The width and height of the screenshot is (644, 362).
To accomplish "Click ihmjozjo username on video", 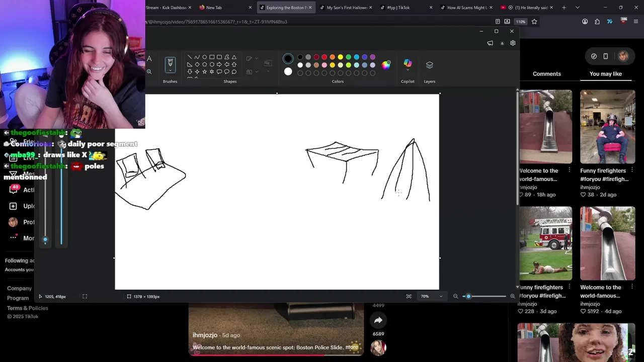I will 205,335.
